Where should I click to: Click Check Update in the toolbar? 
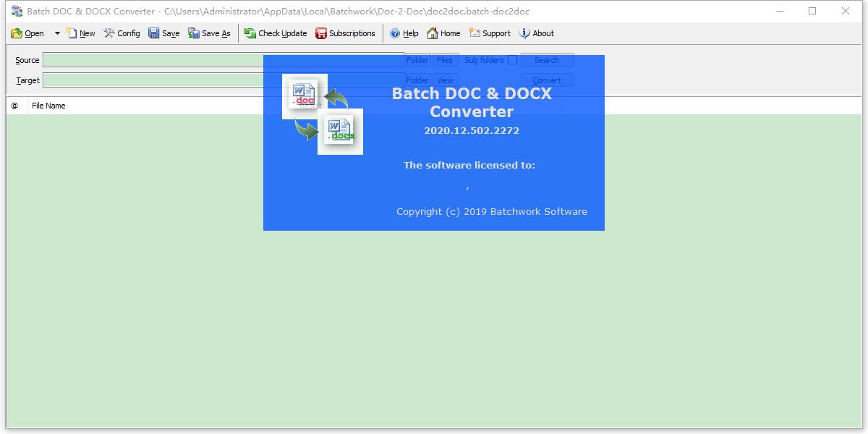(x=276, y=33)
